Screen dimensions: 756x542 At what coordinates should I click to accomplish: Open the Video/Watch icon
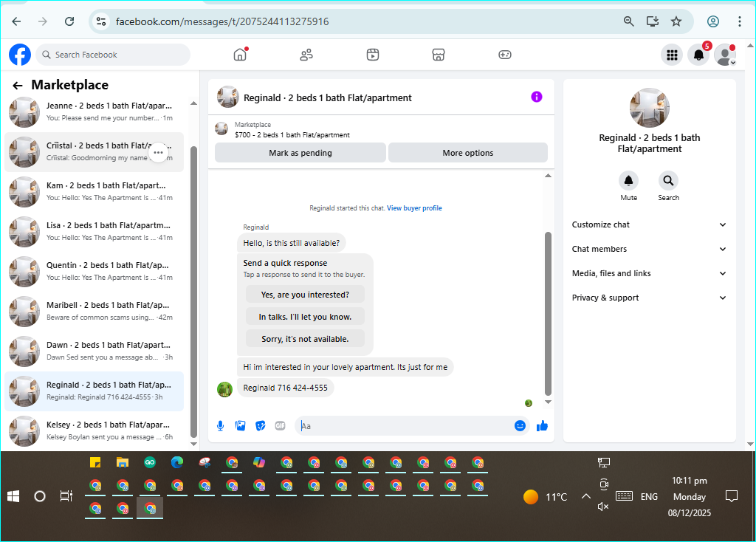click(x=372, y=55)
